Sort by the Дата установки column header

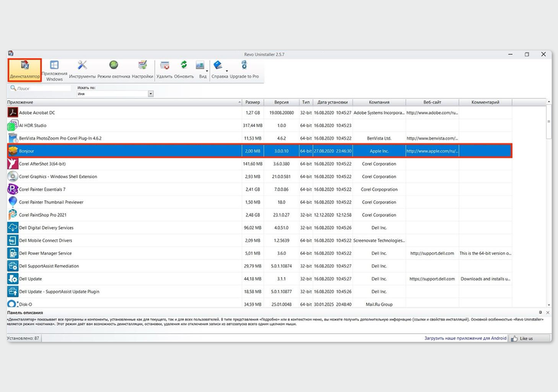click(x=332, y=102)
